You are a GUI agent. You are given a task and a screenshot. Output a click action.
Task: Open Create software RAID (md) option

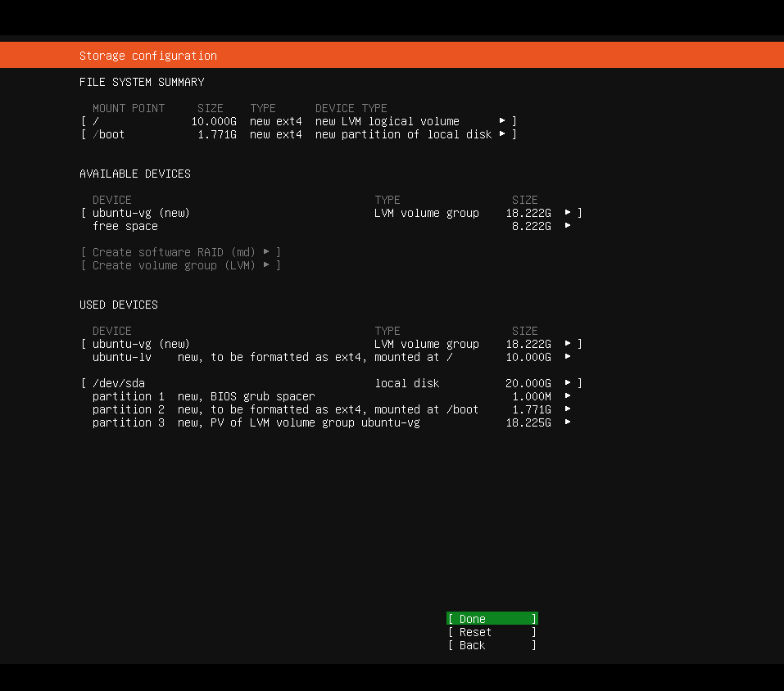pos(180,252)
